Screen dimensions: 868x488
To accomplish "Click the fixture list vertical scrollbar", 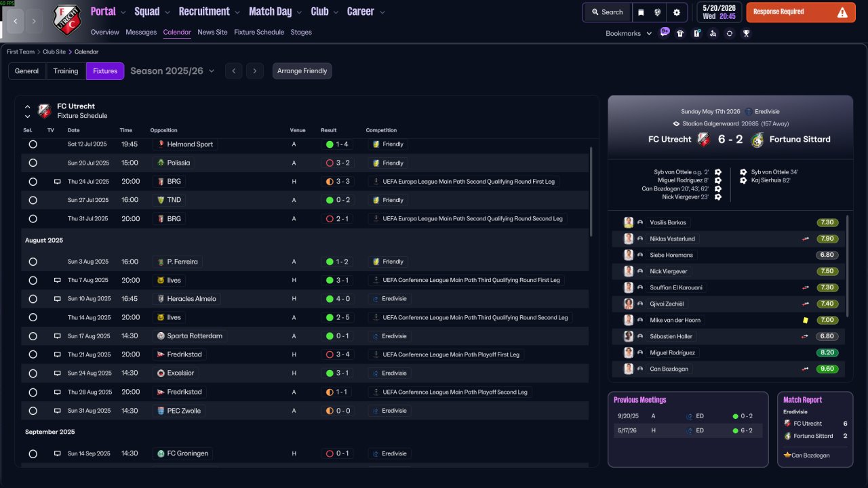I will tap(592, 191).
